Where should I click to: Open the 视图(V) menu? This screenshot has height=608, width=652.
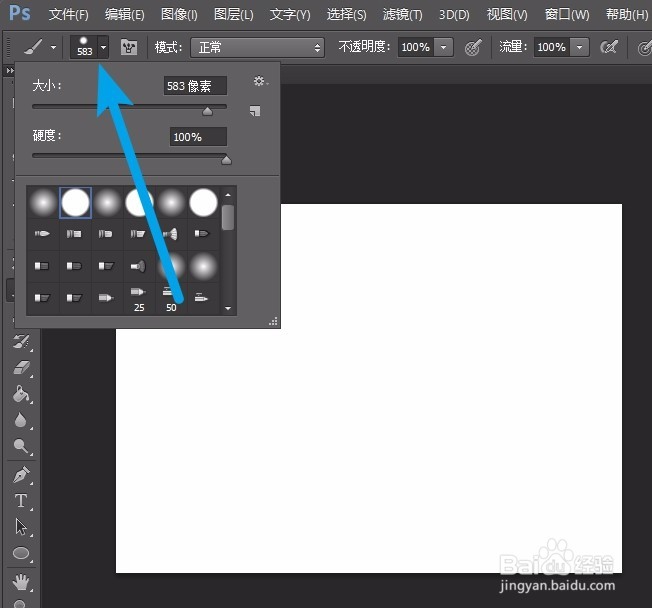coord(507,15)
